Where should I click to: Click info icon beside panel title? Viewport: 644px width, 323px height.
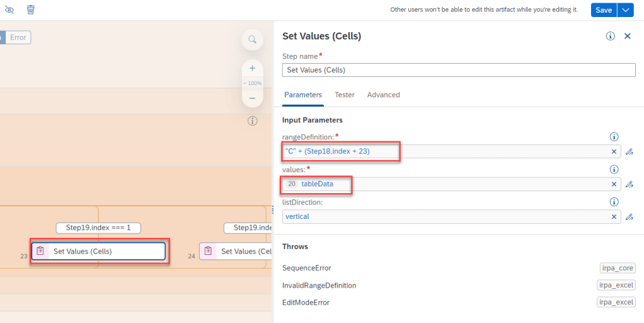click(x=610, y=37)
